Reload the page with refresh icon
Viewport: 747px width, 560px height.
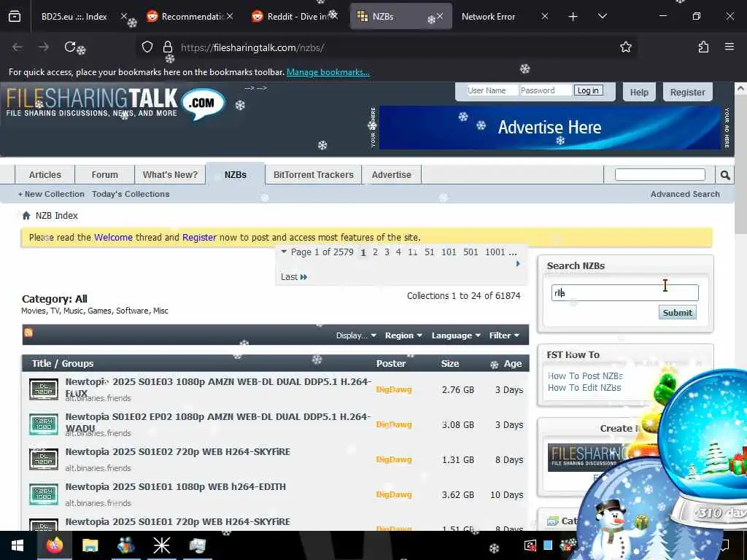coord(70,47)
